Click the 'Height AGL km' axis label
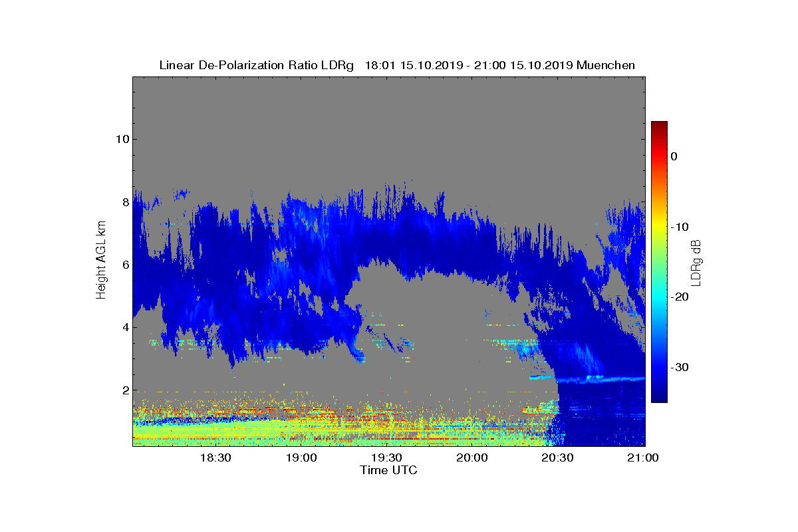The width and height of the screenshot is (798, 532). (x=101, y=261)
